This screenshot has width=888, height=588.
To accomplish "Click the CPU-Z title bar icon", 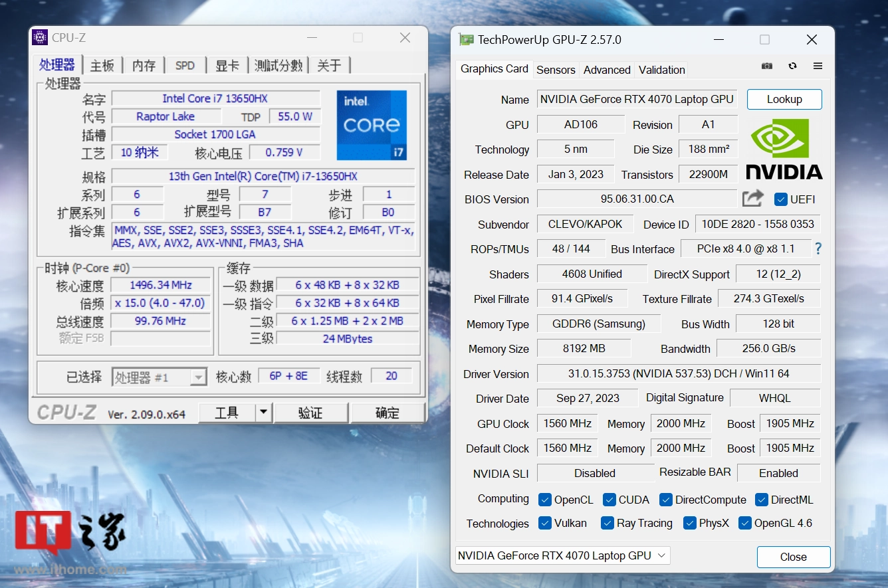I will coord(40,38).
